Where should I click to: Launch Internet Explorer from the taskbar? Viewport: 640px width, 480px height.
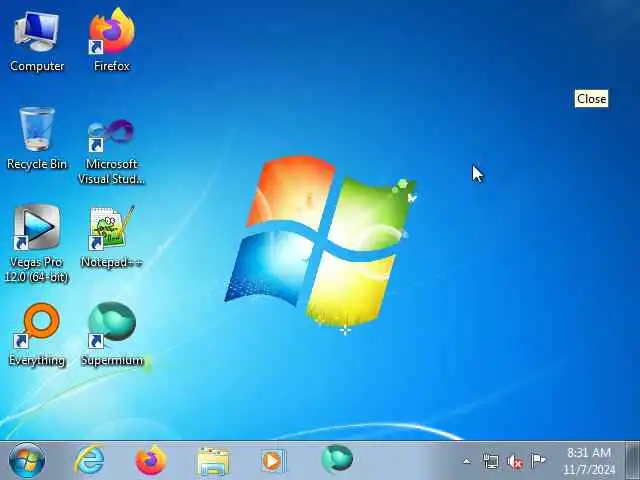coord(90,461)
